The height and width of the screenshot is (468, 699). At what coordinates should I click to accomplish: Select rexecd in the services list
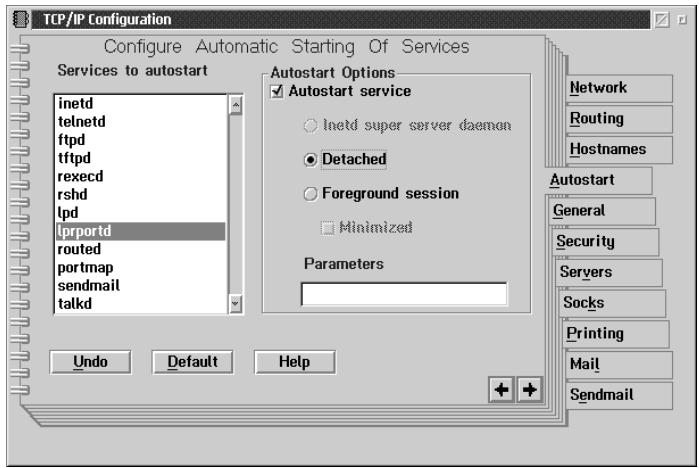(140, 177)
